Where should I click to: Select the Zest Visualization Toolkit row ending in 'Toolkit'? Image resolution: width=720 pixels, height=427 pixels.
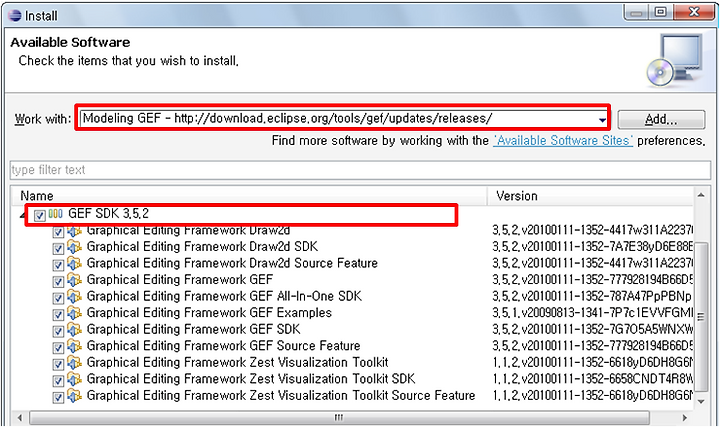(x=237, y=363)
